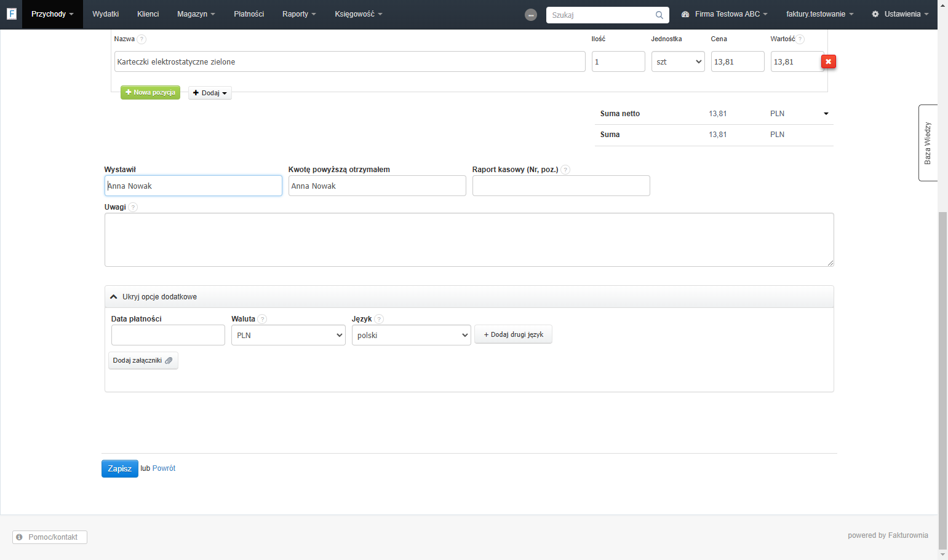Open the Język polski dropdown
948x560 pixels.
click(x=411, y=335)
